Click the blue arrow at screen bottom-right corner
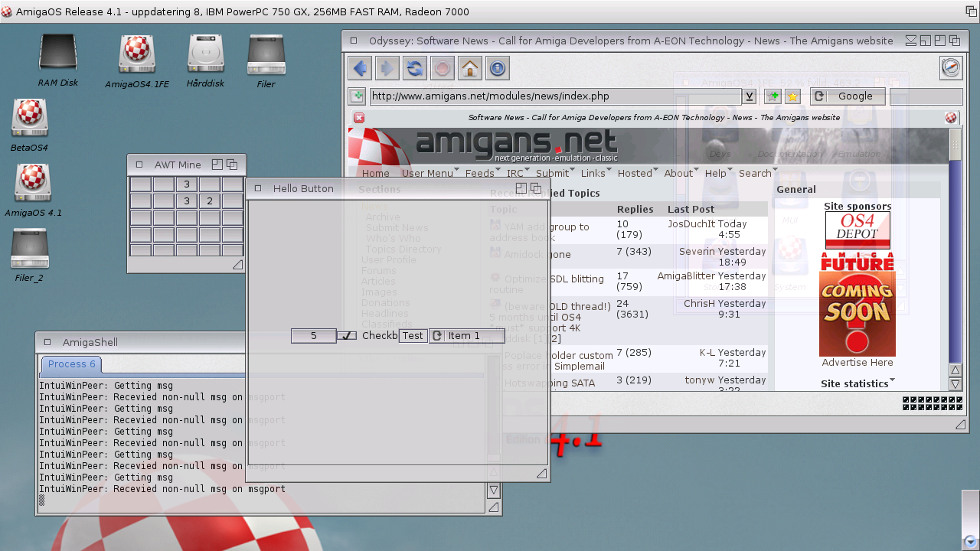The image size is (980, 551). click(971, 541)
